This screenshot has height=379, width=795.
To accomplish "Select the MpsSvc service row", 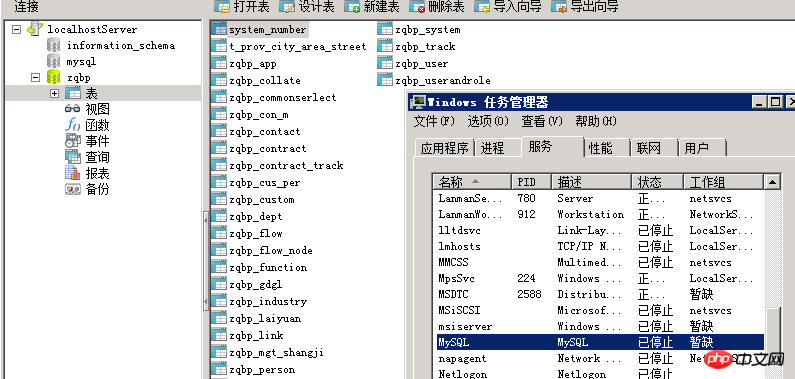I will 600,278.
